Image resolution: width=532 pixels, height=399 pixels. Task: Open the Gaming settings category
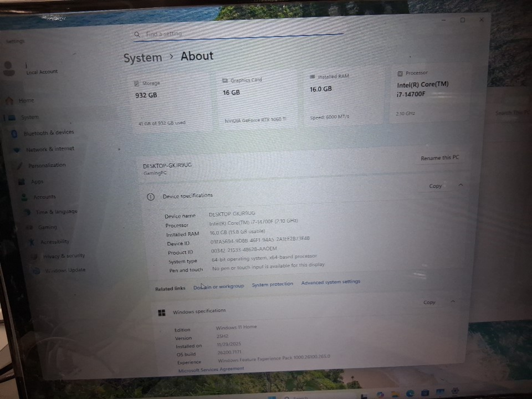(47, 227)
